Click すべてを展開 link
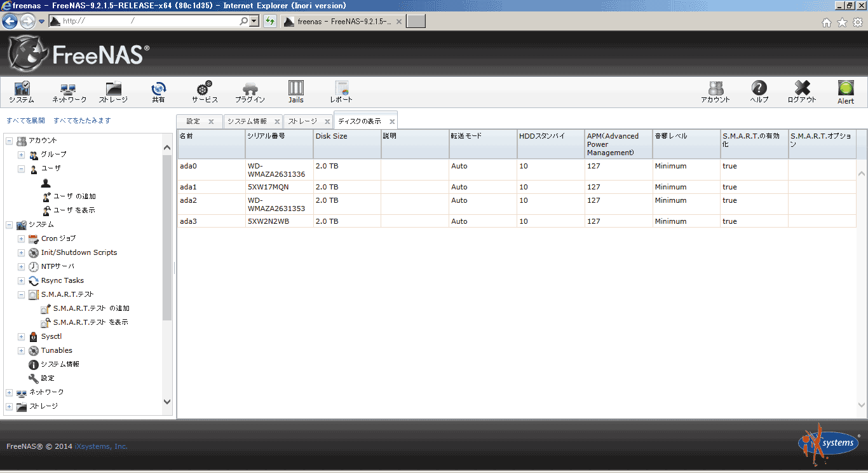Viewport: 868px width, 473px height. coord(26,120)
